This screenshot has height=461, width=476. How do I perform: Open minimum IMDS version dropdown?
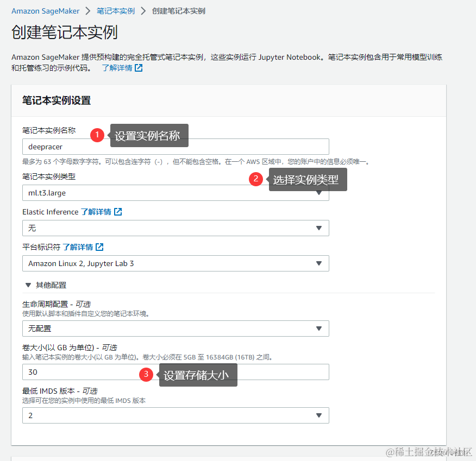tap(176, 415)
